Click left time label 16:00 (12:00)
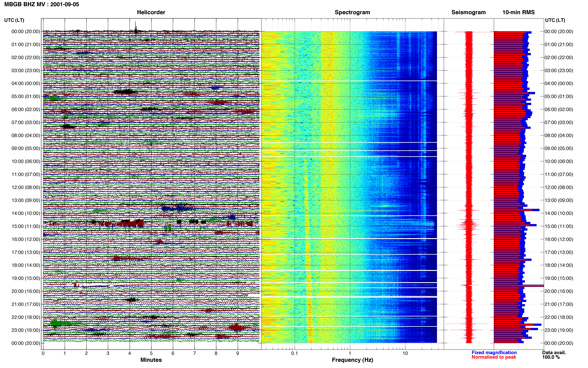 (26, 239)
